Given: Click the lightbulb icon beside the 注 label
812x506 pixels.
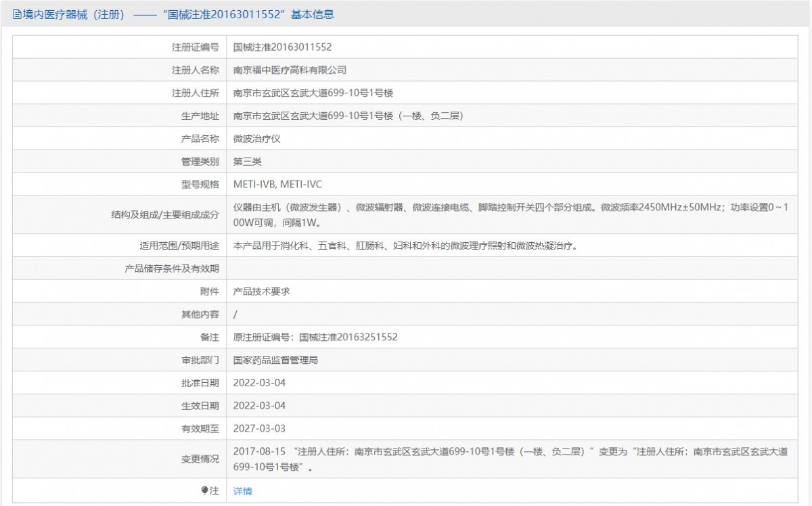Looking at the screenshot, I should 205,491.
